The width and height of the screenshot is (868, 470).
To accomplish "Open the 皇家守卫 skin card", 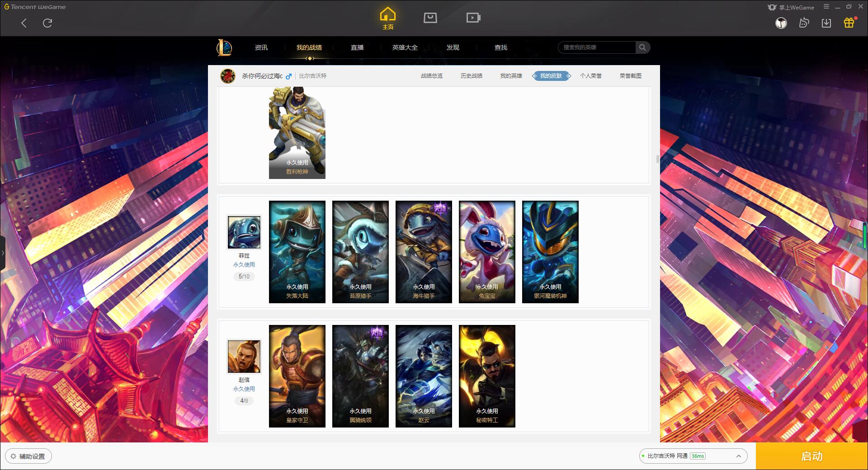I will point(297,376).
